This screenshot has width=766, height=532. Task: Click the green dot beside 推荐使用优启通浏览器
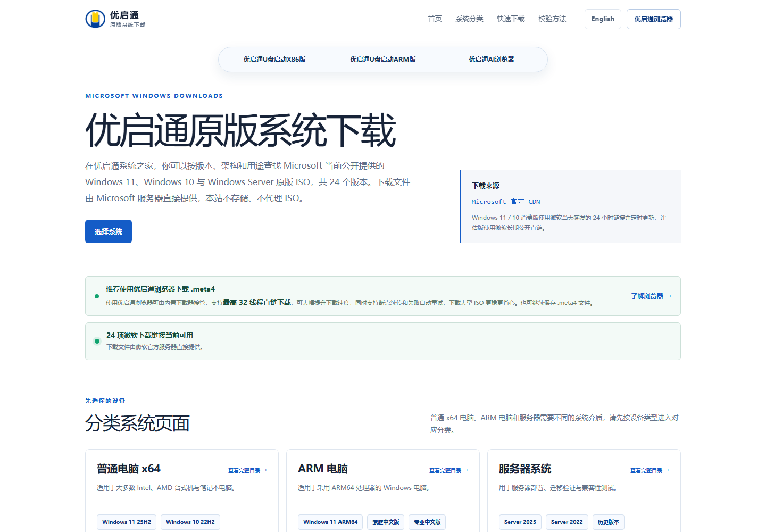[x=97, y=296]
